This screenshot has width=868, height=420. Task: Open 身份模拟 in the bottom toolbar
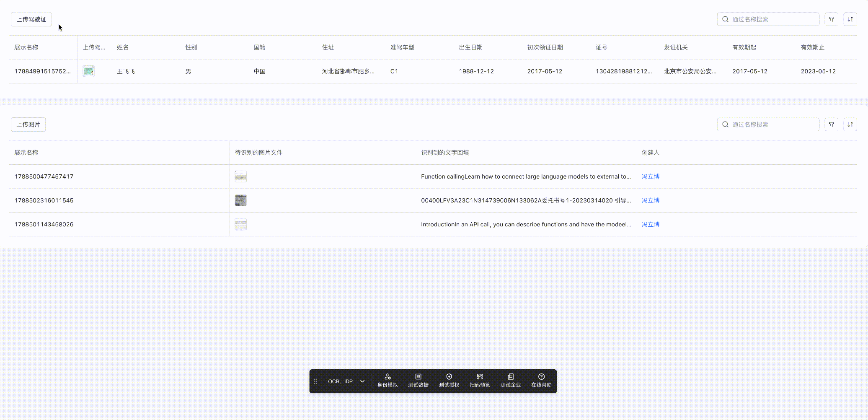click(387, 381)
